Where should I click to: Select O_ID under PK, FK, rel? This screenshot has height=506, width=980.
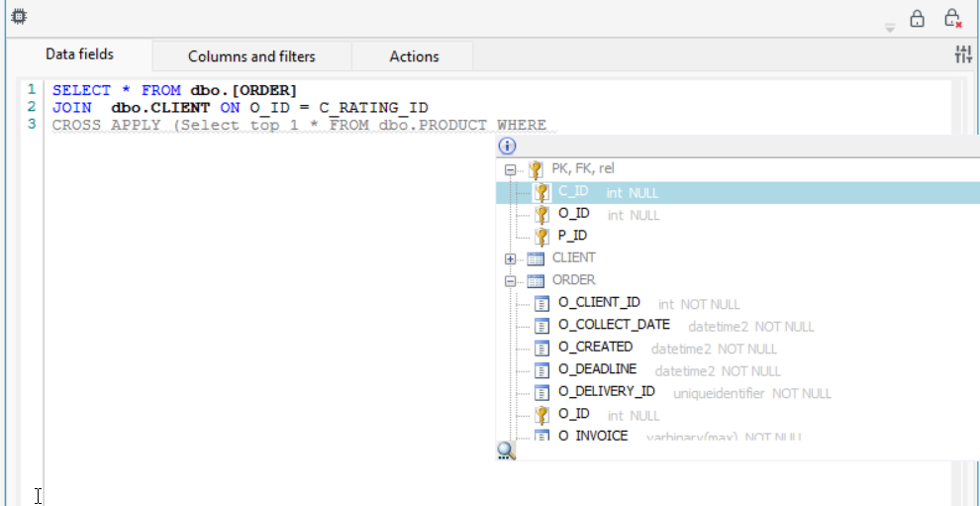[574, 214]
